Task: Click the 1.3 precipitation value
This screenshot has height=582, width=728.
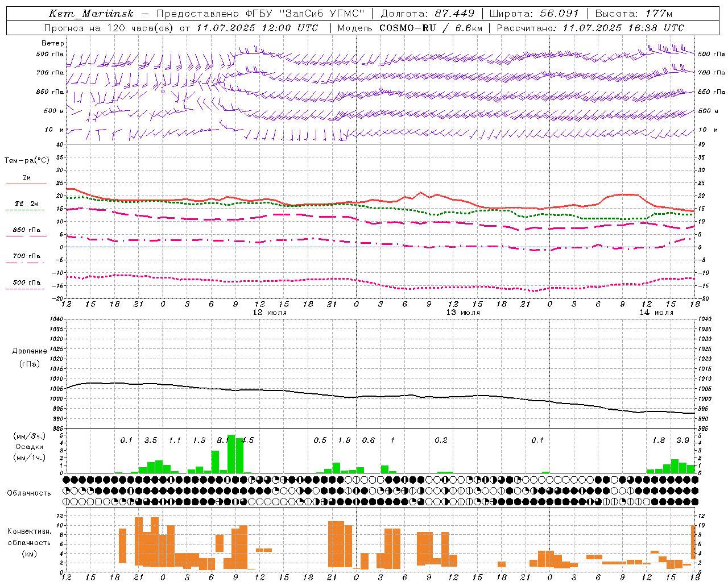Action: (x=199, y=440)
